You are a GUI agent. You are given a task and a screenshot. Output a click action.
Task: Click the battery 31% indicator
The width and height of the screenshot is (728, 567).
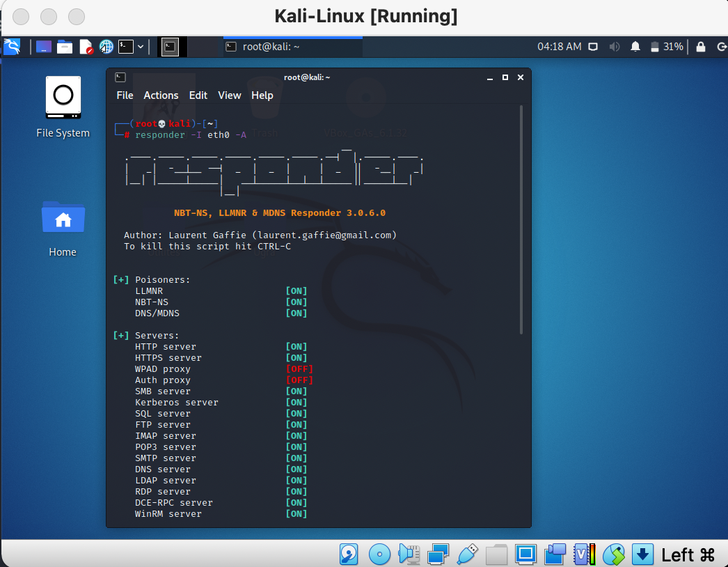[667, 47]
